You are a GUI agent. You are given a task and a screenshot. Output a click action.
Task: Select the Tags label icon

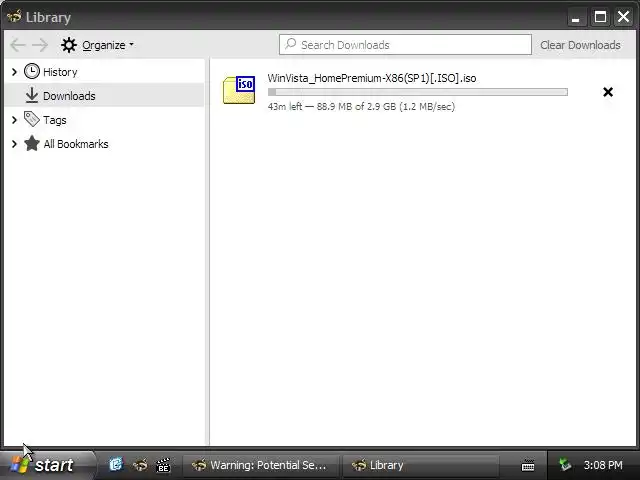click(x=31, y=119)
